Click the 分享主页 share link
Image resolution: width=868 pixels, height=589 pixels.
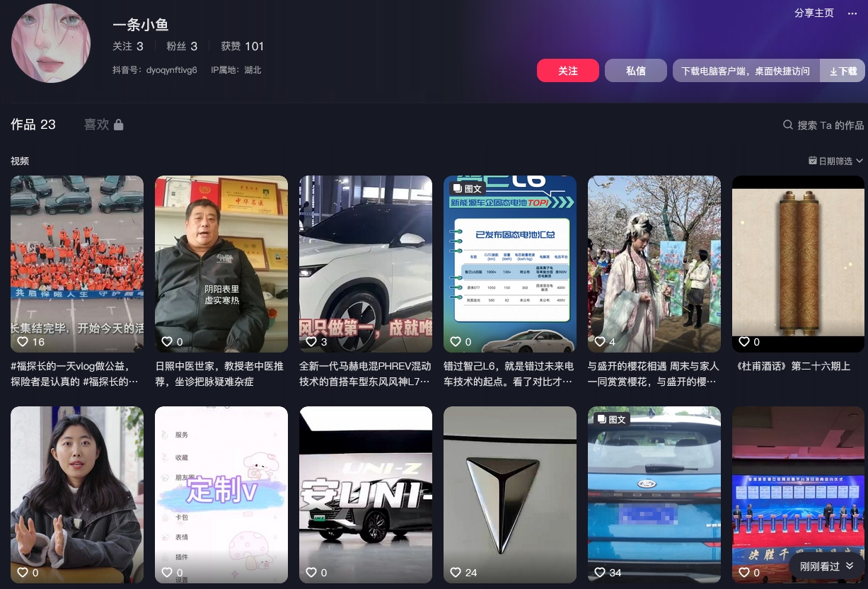coord(814,13)
